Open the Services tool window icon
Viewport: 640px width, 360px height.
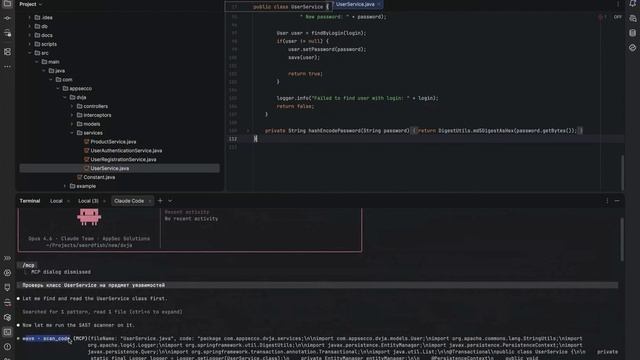pyautogui.click(x=7, y=273)
